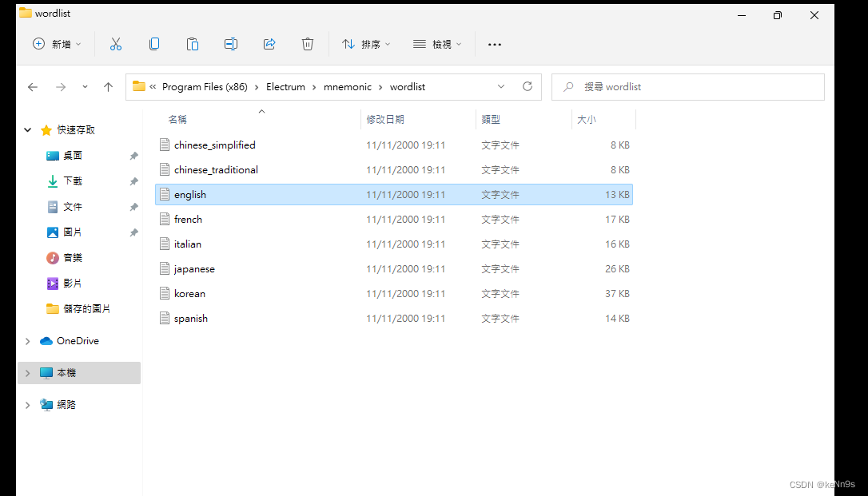Viewport: 868px width, 496px height.
Task: Open 文件 (Documents) in the sidebar
Action: pyautogui.click(x=73, y=207)
